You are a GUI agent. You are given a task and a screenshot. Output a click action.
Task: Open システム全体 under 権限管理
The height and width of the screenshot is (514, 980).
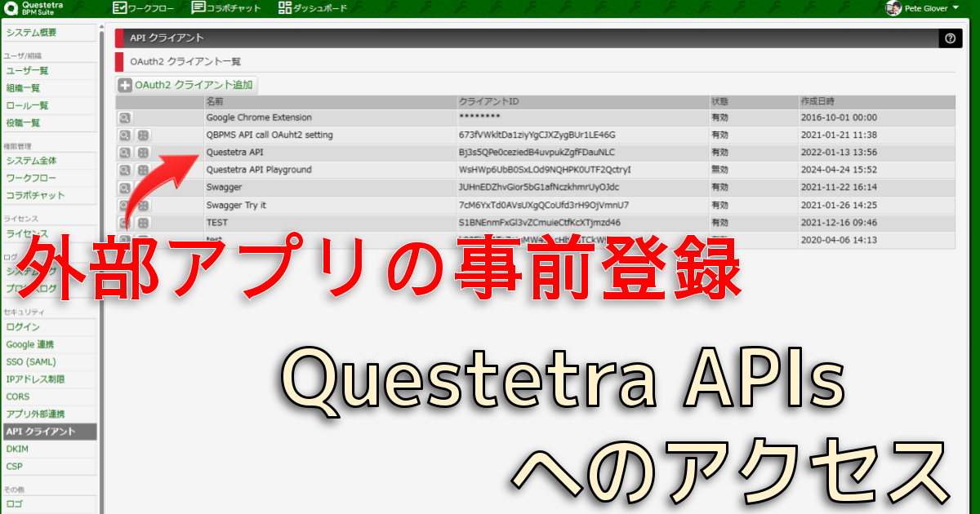(x=48, y=161)
